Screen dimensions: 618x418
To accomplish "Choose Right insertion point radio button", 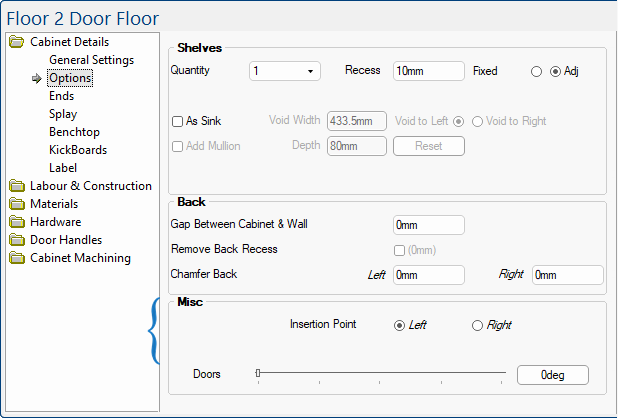I will (477, 325).
